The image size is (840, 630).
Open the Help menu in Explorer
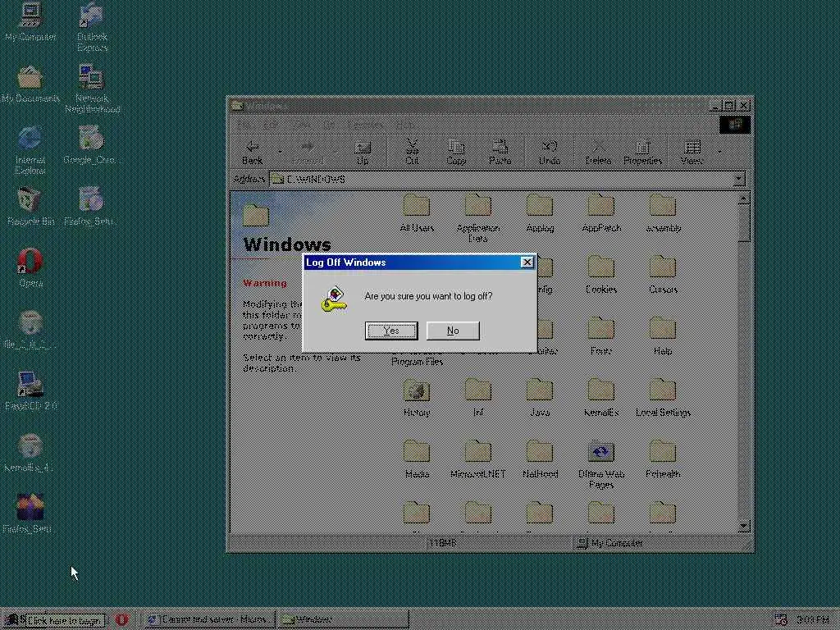pos(405,125)
